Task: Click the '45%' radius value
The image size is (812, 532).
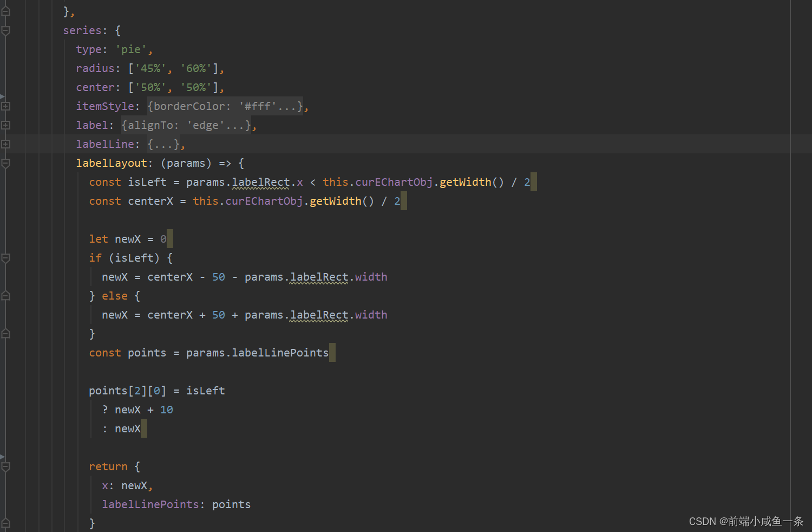Action: coord(150,68)
